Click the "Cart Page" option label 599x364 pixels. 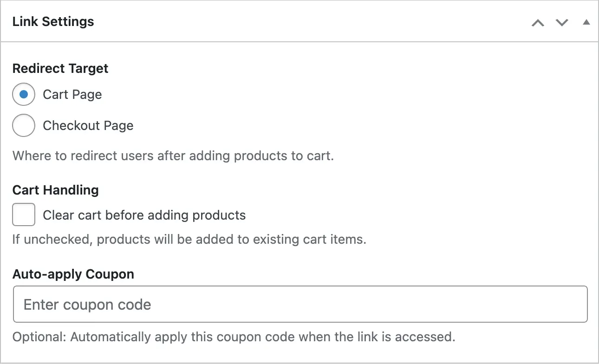(72, 95)
